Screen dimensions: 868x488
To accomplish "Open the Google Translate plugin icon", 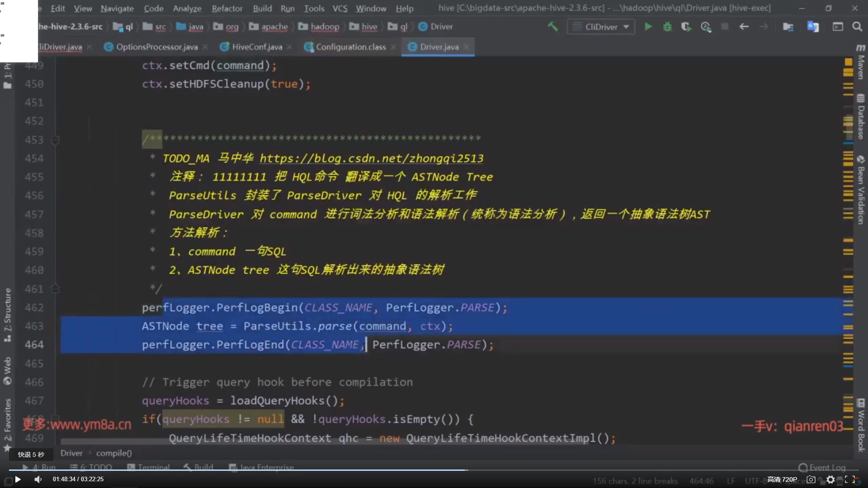I will tap(813, 27).
